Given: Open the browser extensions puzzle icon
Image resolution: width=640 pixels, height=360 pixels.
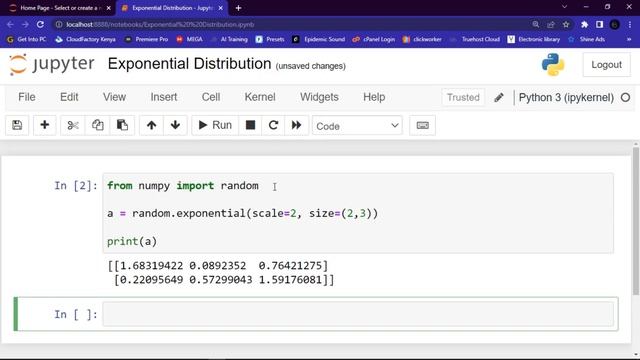Looking at the screenshot, I should [x=584, y=24].
